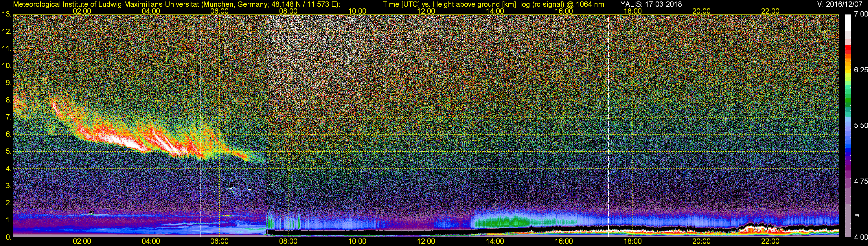Screen dimensions: 868x246
Task: Click the small 'eq' label beside the color scale
Action: [x=857, y=215]
